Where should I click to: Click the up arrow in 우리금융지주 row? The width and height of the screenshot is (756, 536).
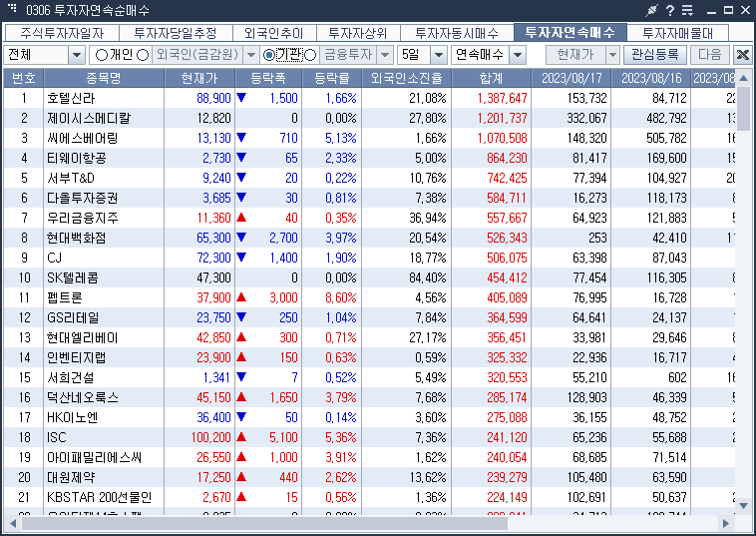[x=241, y=218]
